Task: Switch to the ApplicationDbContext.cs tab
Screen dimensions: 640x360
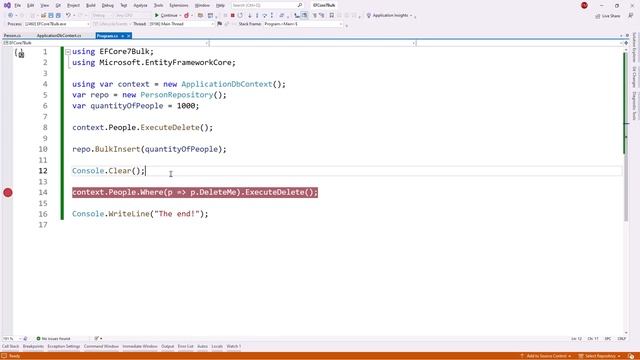Action: click(x=59, y=36)
